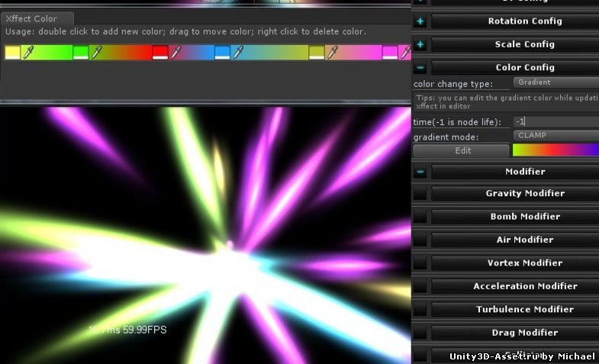This screenshot has height=364, width=599.
Task: Collapse the Modifier section with its minus icon
Action: coord(420,172)
